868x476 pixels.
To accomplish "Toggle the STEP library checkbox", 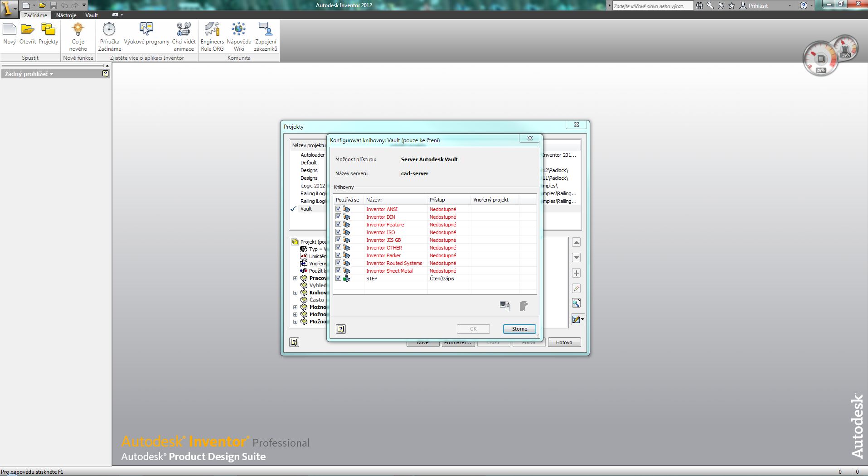I will [x=338, y=278].
